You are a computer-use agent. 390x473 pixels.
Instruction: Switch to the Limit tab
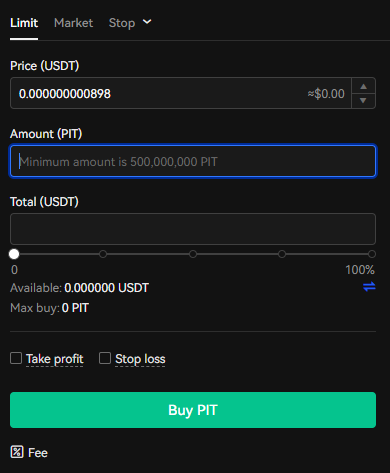point(24,23)
